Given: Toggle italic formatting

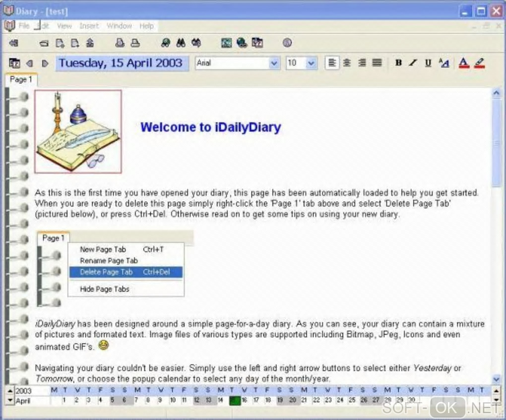Looking at the screenshot, I should (x=413, y=63).
